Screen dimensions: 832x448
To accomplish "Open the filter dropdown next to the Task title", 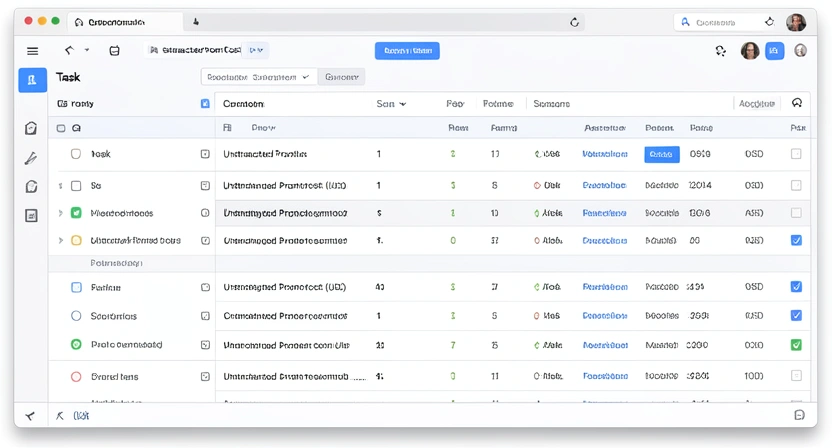I will 259,77.
